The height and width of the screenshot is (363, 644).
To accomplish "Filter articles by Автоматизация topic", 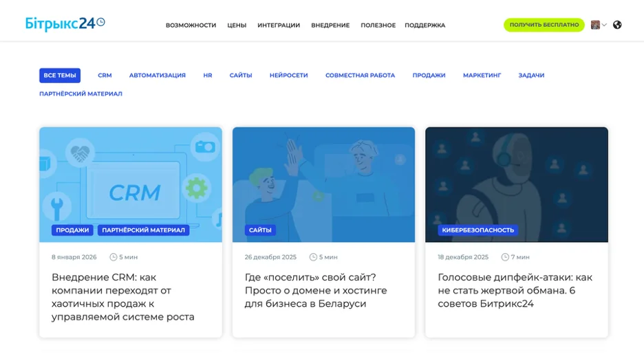I will (x=158, y=76).
